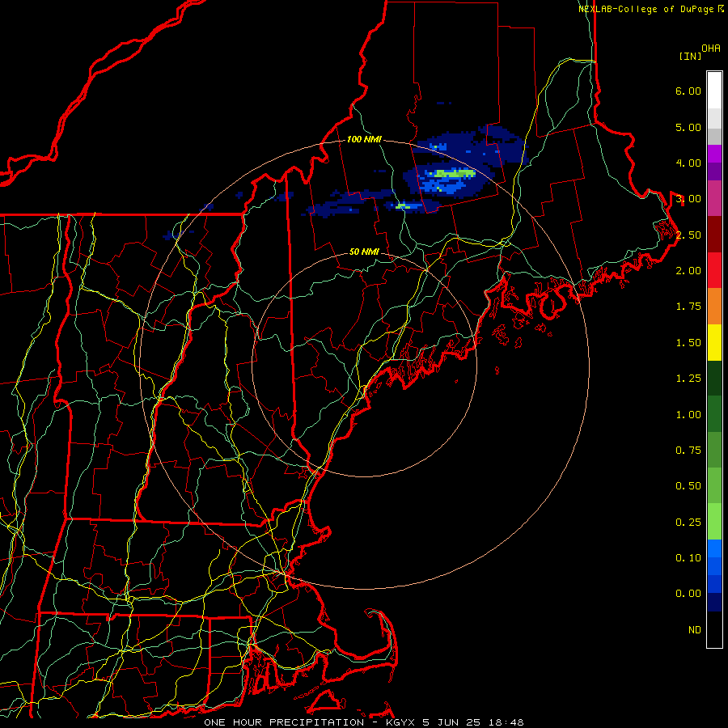Select the 4.00 legend value
The width and height of the screenshot is (728, 728).
(x=688, y=163)
